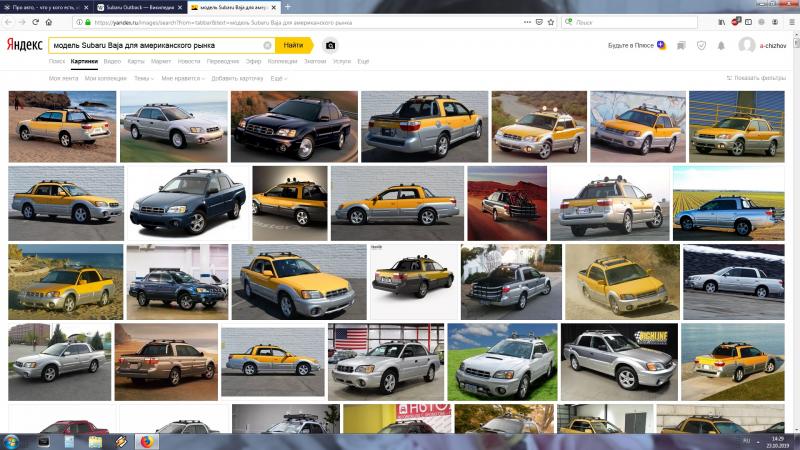The image size is (800, 450).
Task: Open the 'Моя лента' link
Action: point(63,79)
